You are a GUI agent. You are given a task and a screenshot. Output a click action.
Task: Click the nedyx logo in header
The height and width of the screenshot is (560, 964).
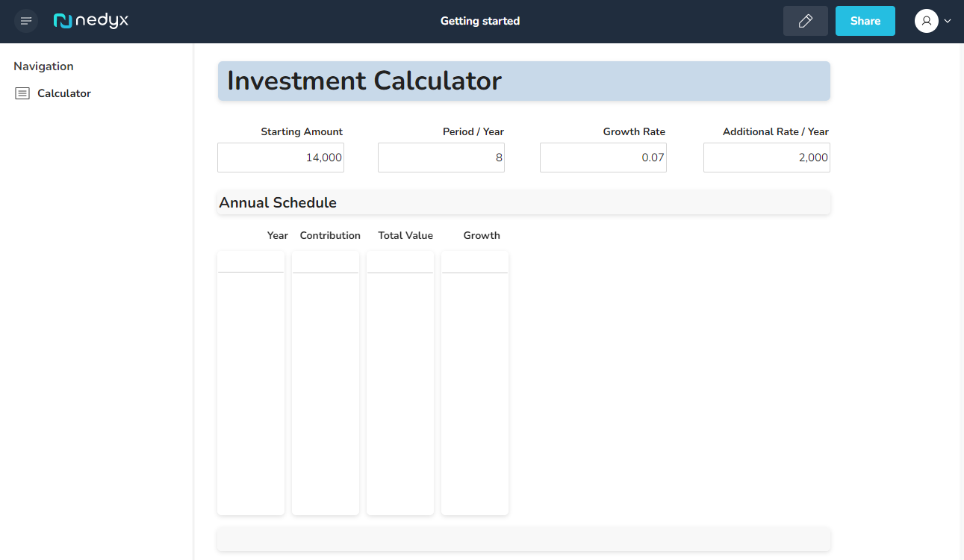coord(91,21)
